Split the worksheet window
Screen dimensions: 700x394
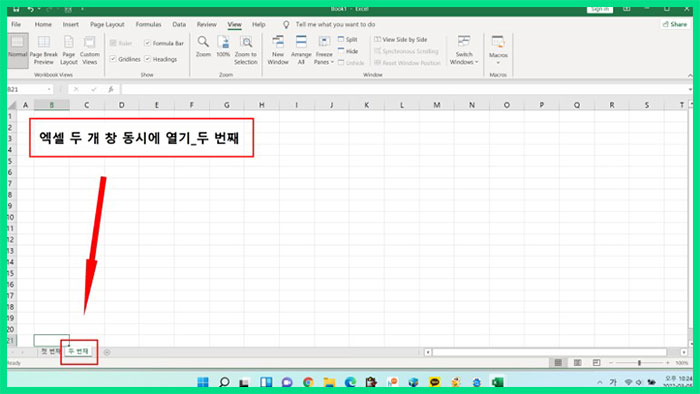348,40
